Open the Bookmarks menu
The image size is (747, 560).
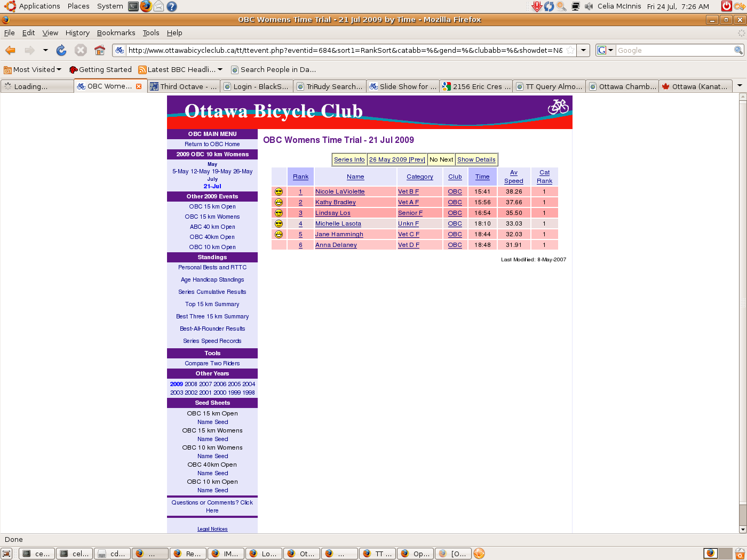[x=116, y=33]
